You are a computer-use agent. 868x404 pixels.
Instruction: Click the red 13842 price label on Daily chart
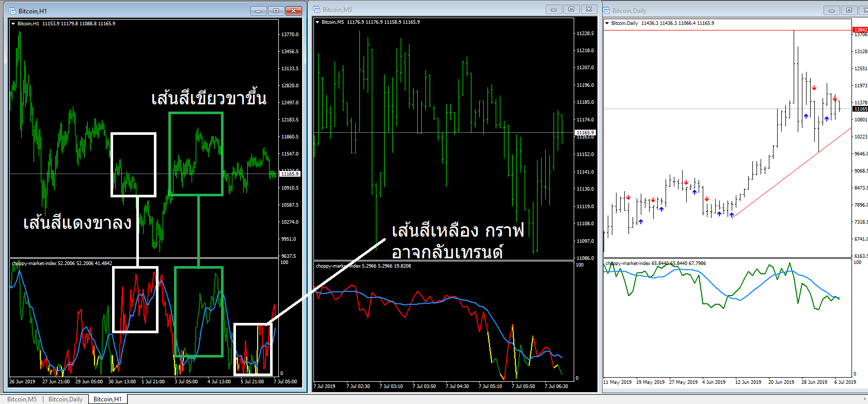[860, 30]
